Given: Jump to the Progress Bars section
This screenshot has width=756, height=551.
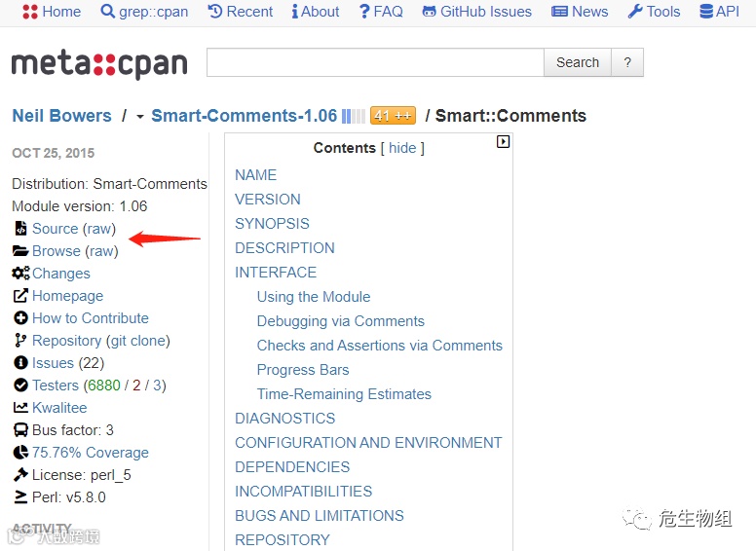Looking at the screenshot, I should pos(303,369).
